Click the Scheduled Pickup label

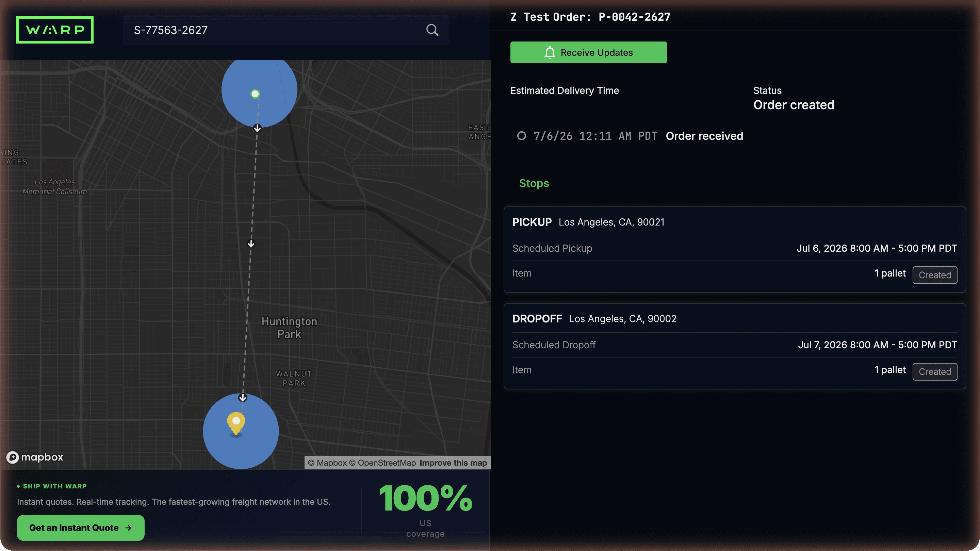point(552,248)
